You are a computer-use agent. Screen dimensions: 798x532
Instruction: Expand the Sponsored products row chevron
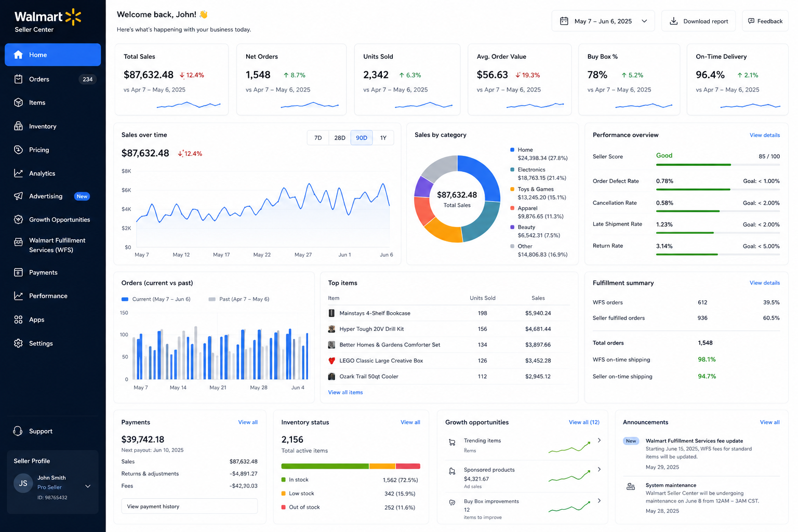coord(599,469)
